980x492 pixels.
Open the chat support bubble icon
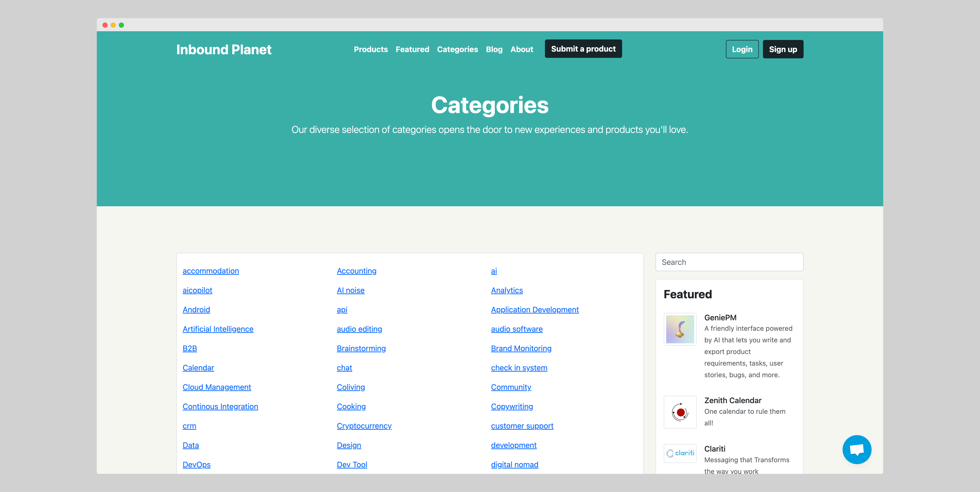[856, 449]
